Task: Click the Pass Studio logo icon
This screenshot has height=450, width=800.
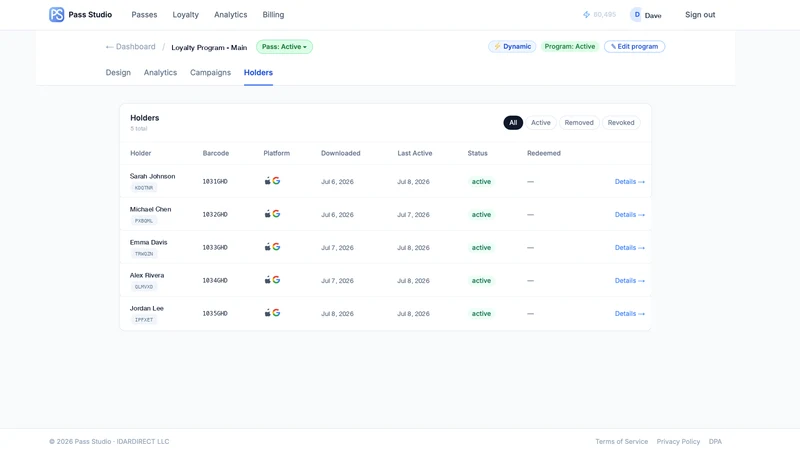Action: 57,14
